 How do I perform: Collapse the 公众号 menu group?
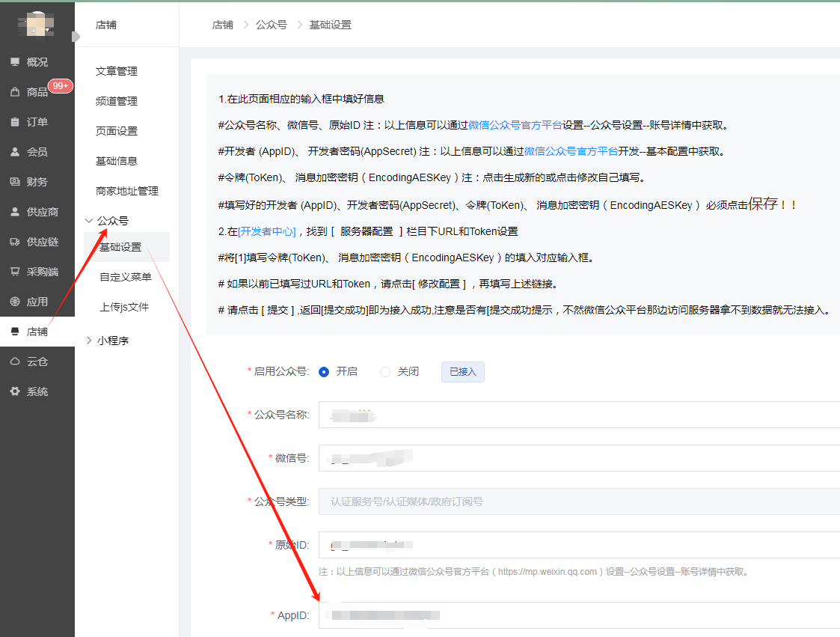89,221
